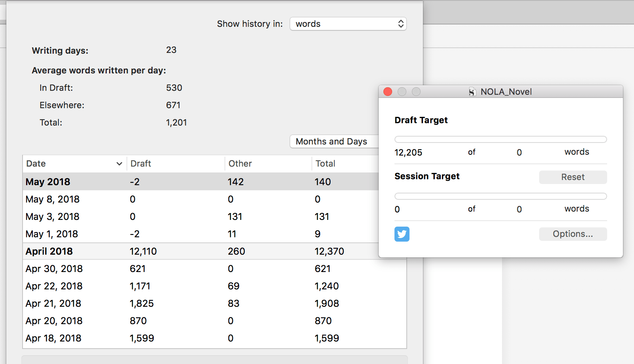Open the 'Show history in' words dropdown
Image resolution: width=634 pixels, height=364 pixels.
click(x=348, y=24)
